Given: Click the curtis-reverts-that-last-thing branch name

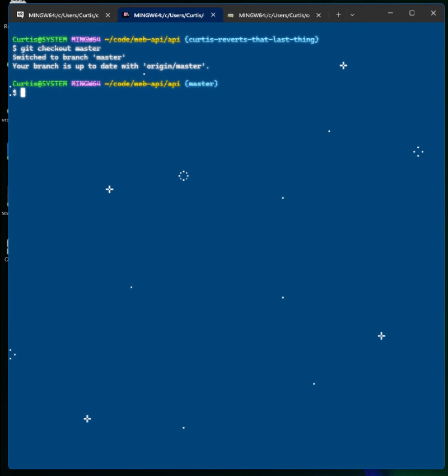Looking at the screenshot, I should pyautogui.click(x=251, y=39).
